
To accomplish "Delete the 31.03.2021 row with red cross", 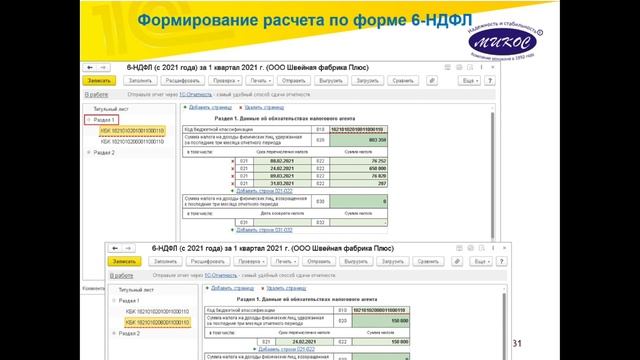I will click(x=233, y=183).
